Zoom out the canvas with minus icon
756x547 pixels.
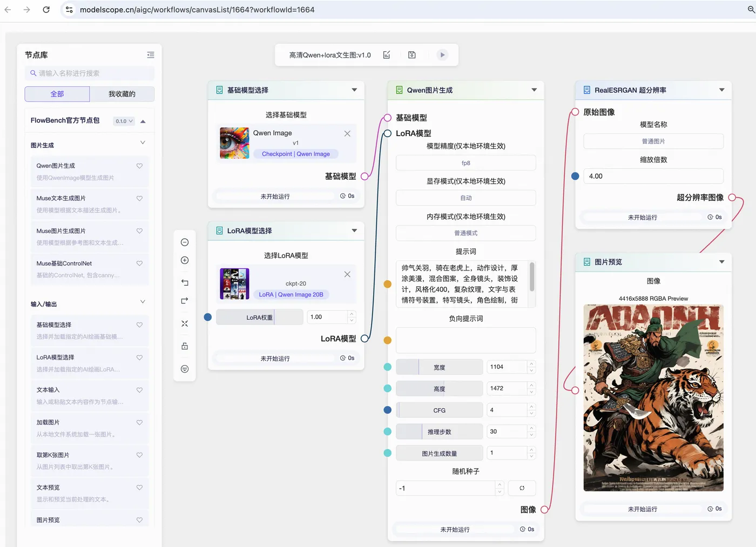click(185, 242)
